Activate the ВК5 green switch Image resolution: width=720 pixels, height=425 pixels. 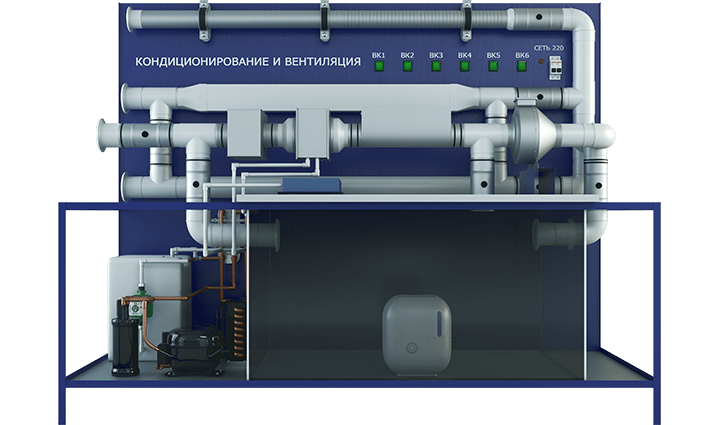(493, 67)
